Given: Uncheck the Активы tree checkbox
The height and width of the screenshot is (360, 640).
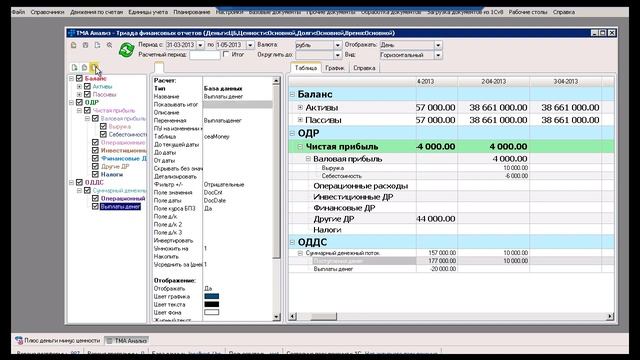Looking at the screenshot, I should 87,86.
